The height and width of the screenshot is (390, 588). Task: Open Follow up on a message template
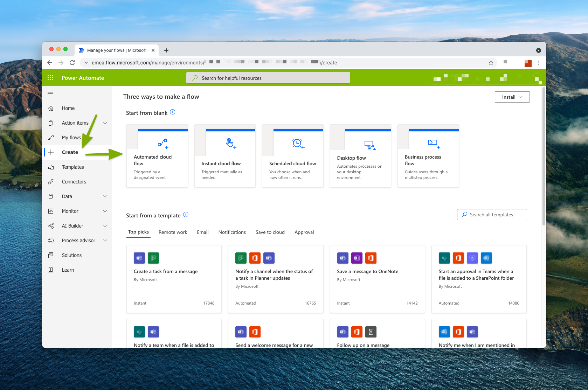[x=377, y=333]
